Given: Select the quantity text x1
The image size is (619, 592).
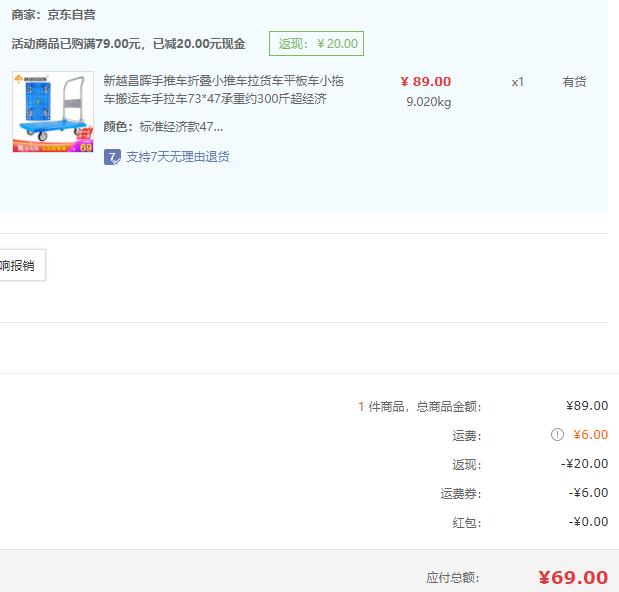Looking at the screenshot, I should [x=518, y=82].
